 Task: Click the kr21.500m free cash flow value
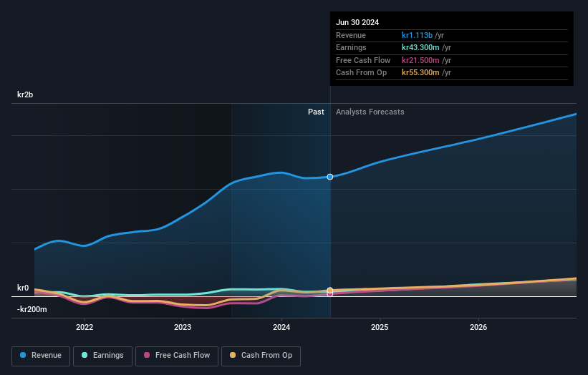420,60
